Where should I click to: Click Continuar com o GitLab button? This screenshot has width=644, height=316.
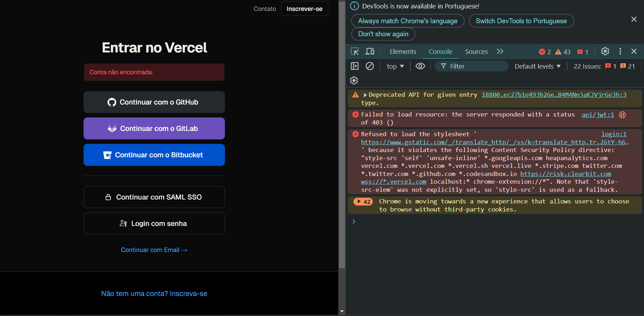point(154,128)
